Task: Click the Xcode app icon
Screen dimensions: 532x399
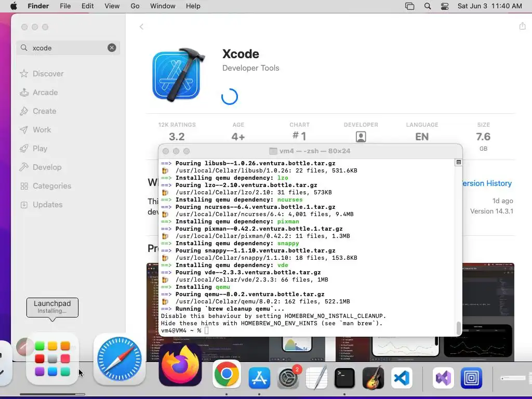Action: (x=179, y=75)
